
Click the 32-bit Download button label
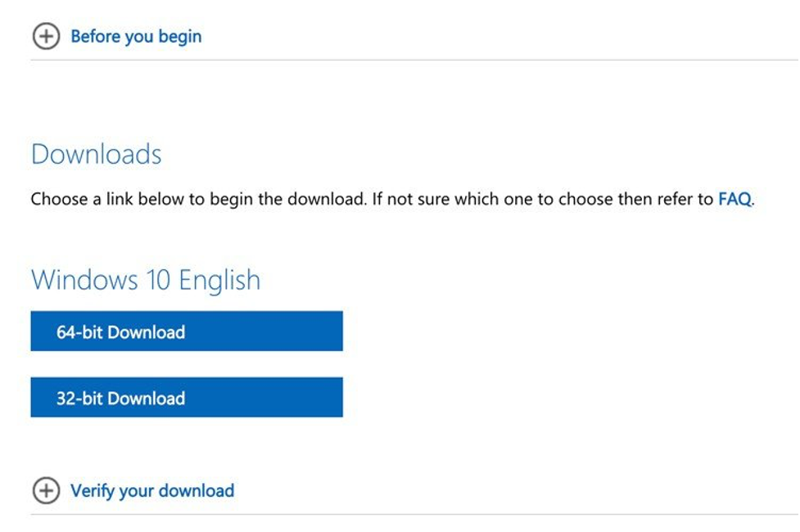(x=121, y=399)
